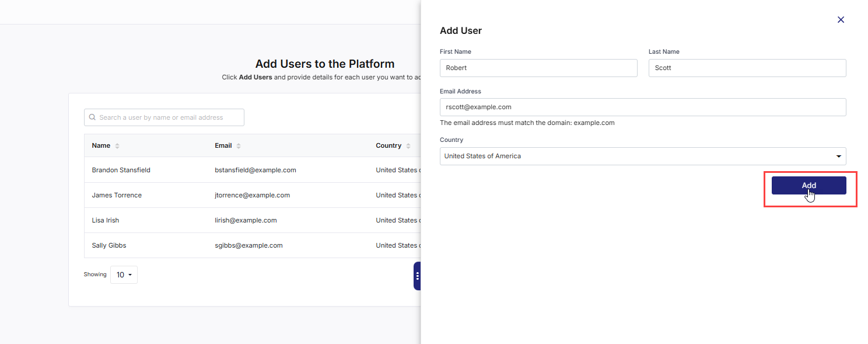Image resolution: width=868 pixels, height=344 pixels.
Task: Dismiss the Add User panel via the X icon
Action: point(841,19)
